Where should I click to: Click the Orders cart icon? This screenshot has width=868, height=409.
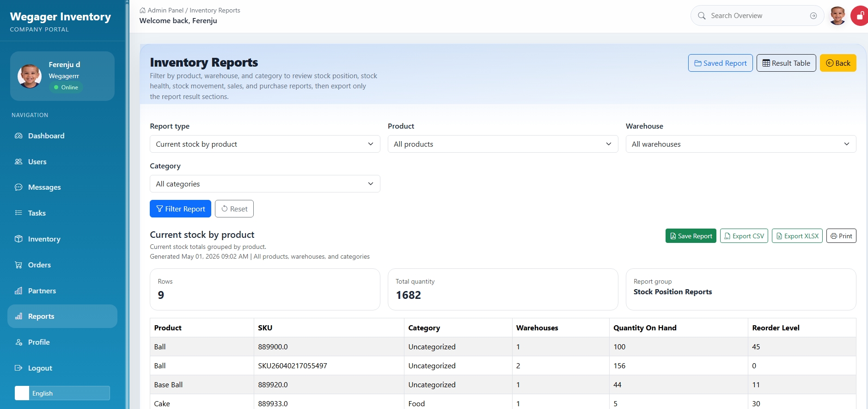(x=18, y=265)
